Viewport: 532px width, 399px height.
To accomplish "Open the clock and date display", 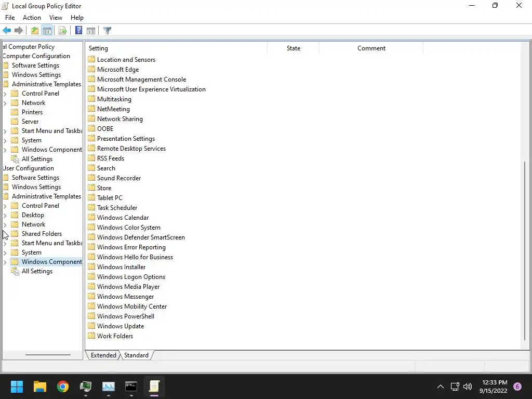I will (494, 387).
